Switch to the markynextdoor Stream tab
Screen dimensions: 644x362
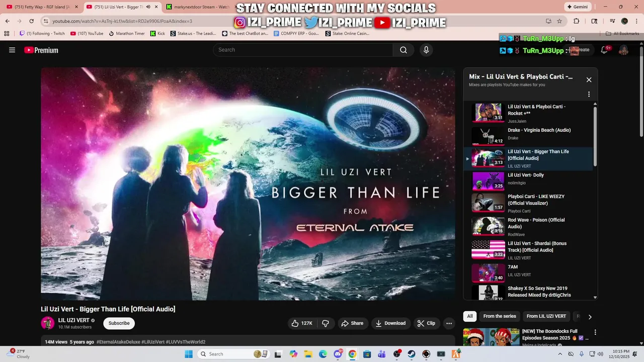click(x=198, y=7)
